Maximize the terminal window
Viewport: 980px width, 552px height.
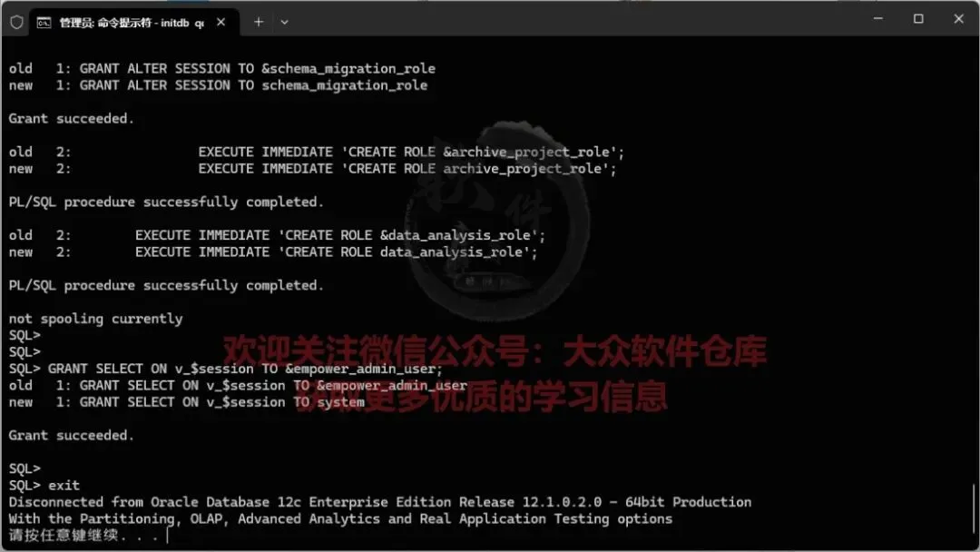[918, 19]
